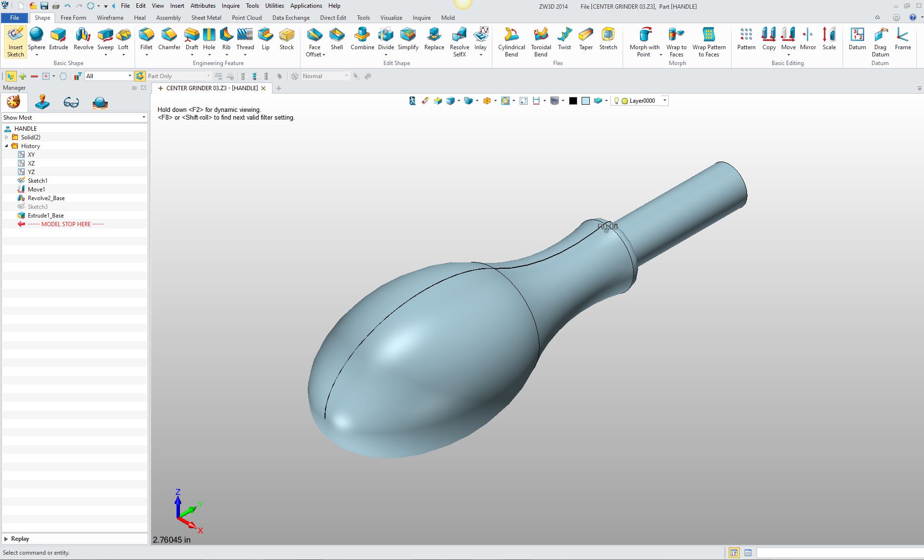
Task: Open the Show Most dropdown
Action: tap(74, 117)
